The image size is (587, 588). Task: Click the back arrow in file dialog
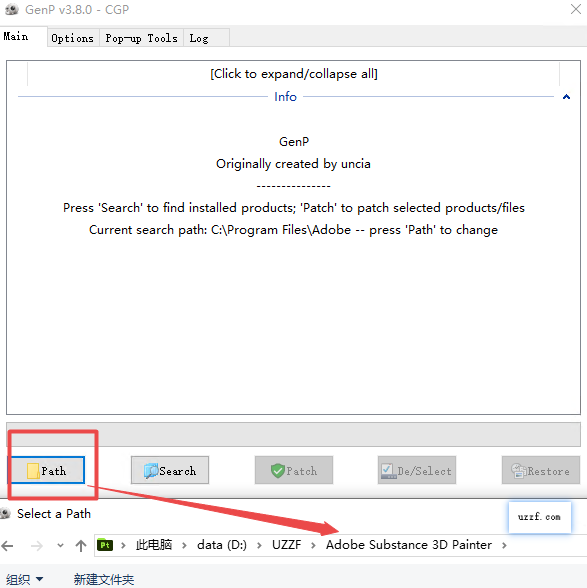(8, 546)
